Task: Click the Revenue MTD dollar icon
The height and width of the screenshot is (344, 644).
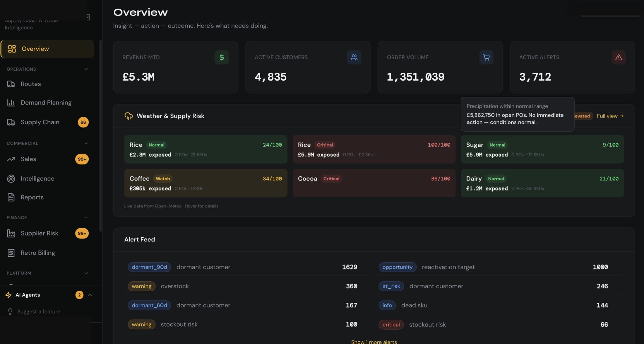Action: point(222,57)
